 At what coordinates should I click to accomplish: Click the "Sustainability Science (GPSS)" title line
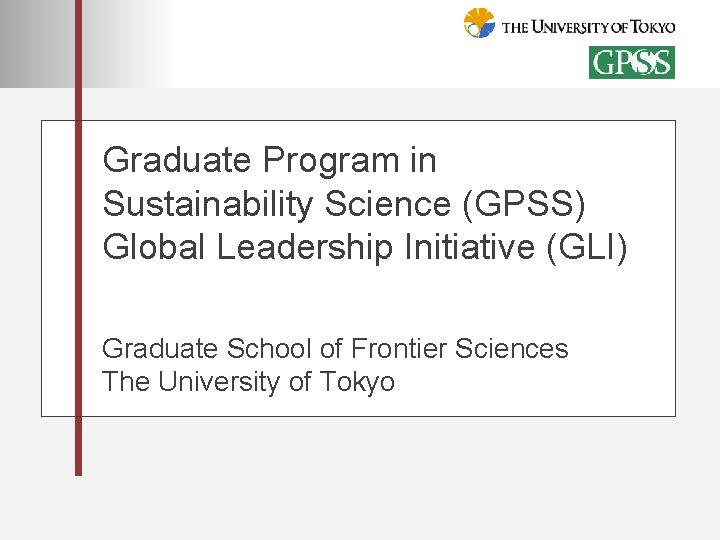tap(344, 204)
